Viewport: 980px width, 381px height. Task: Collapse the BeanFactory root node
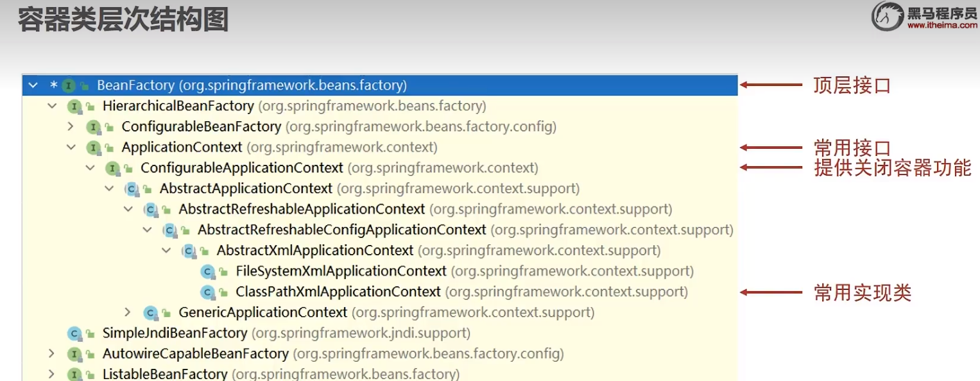[x=33, y=85]
